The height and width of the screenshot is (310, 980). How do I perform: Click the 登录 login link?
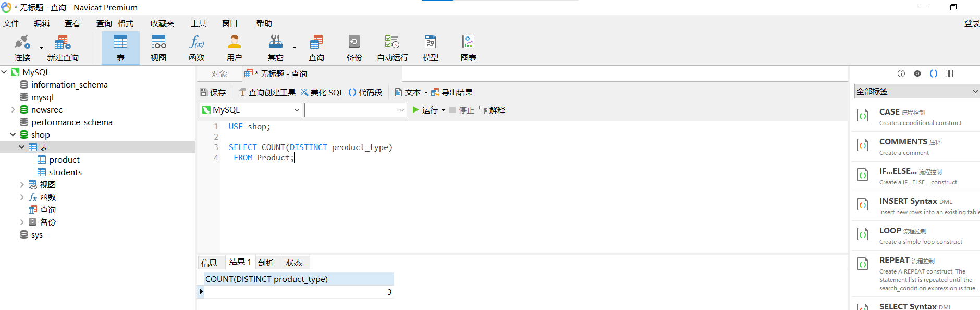click(972, 23)
